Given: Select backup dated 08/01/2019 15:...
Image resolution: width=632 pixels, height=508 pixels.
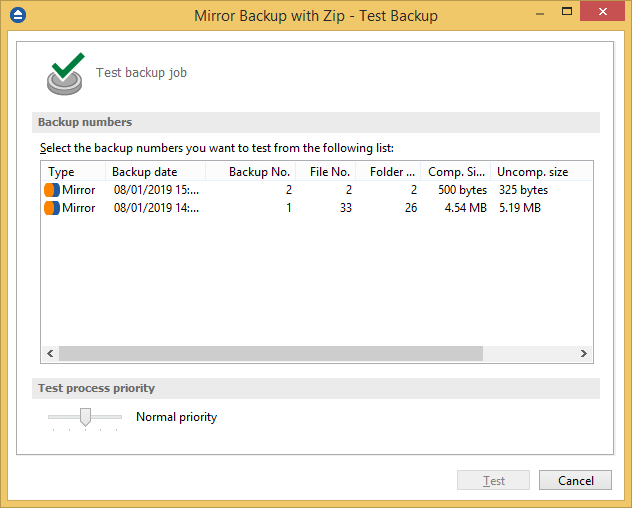Looking at the screenshot, I should pyautogui.click(x=156, y=190).
